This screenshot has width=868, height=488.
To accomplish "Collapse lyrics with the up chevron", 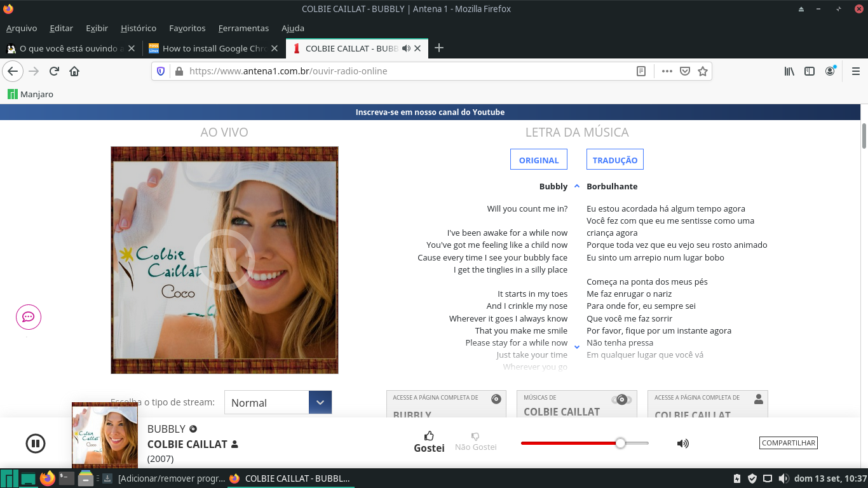I will tap(577, 186).
